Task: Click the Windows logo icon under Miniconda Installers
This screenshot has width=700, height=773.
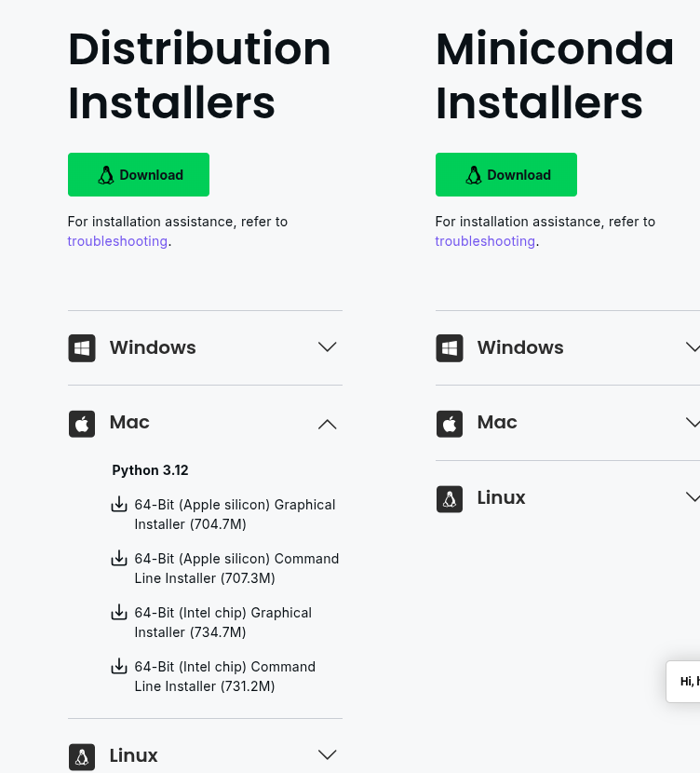Action: pyautogui.click(x=450, y=348)
